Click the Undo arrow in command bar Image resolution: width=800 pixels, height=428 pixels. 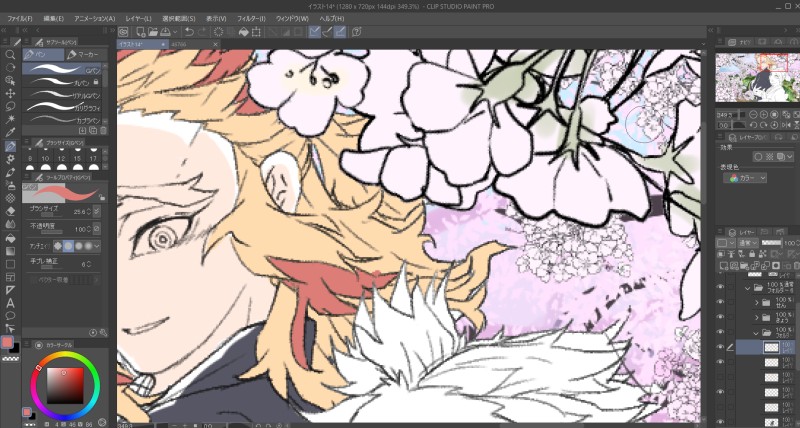[x=189, y=32]
